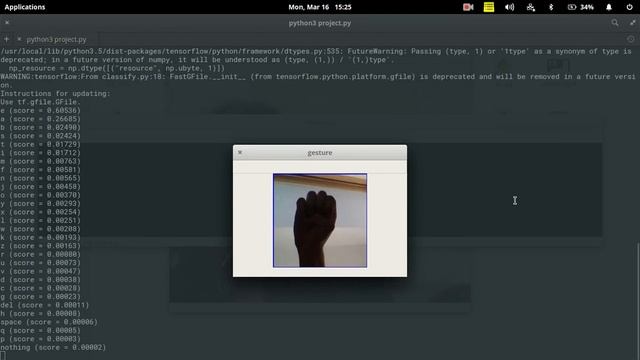Click the line 'q (score = 0.00005)'
Viewport: 640px width, 360px height.
tap(40, 331)
